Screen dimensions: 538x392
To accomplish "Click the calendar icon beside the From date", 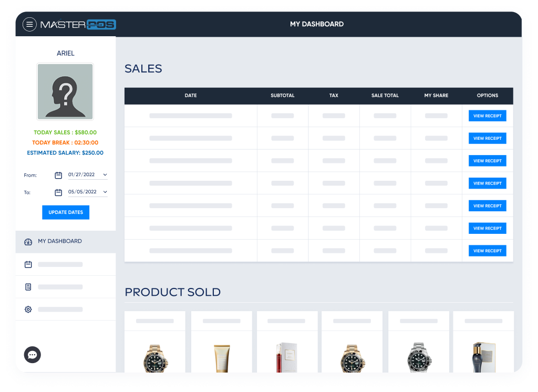I will [x=58, y=175].
